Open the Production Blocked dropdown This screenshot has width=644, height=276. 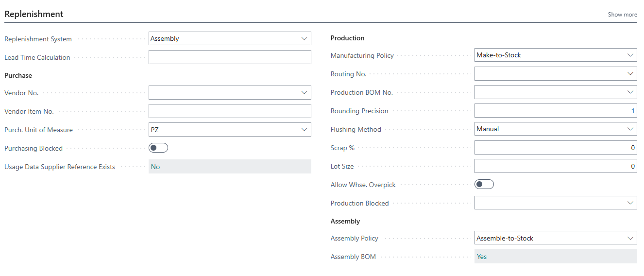pos(555,203)
